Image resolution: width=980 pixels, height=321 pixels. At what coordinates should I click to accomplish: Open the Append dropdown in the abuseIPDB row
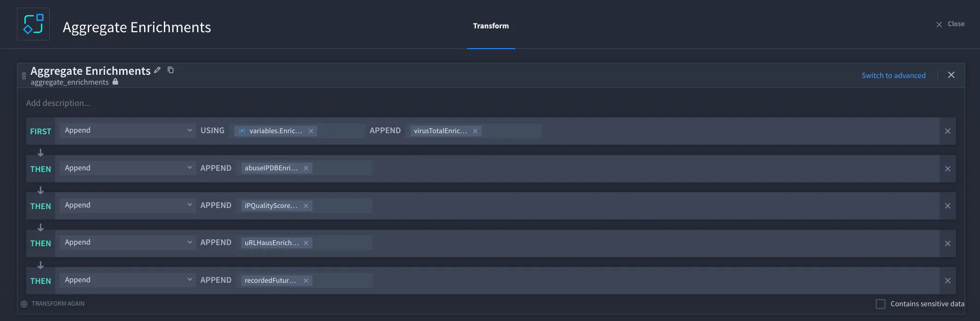[x=128, y=168]
